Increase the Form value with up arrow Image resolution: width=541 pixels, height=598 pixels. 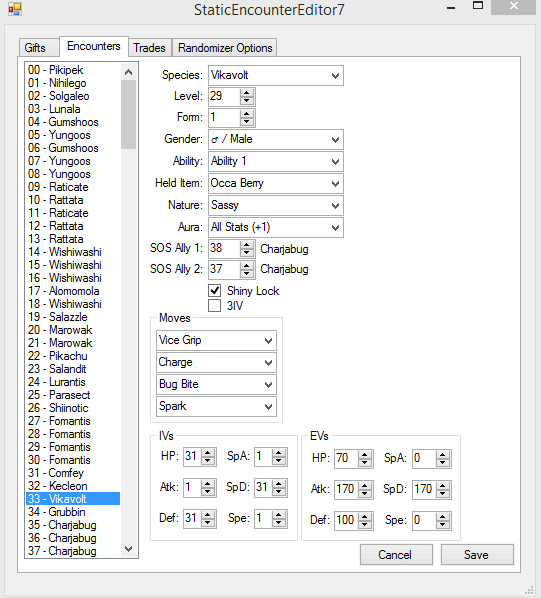click(x=247, y=114)
